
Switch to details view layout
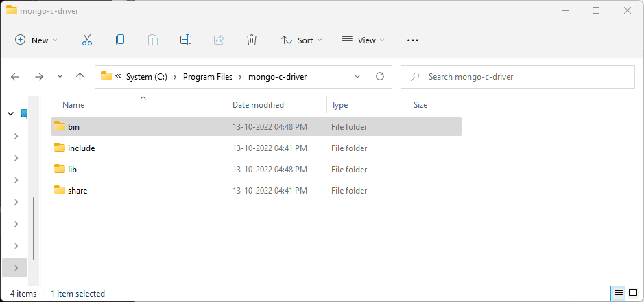pos(618,294)
